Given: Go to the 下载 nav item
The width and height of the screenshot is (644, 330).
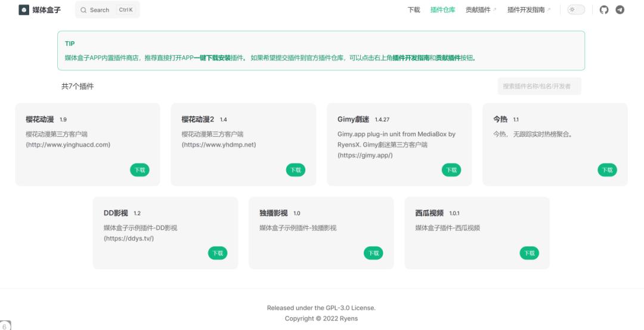Looking at the screenshot, I should [x=414, y=10].
